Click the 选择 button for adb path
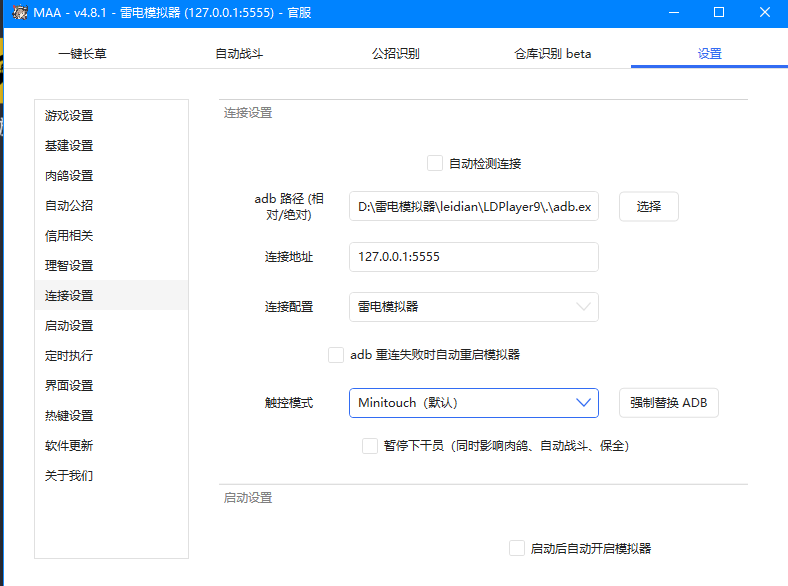The image size is (788, 586). pyautogui.click(x=648, y=207)
